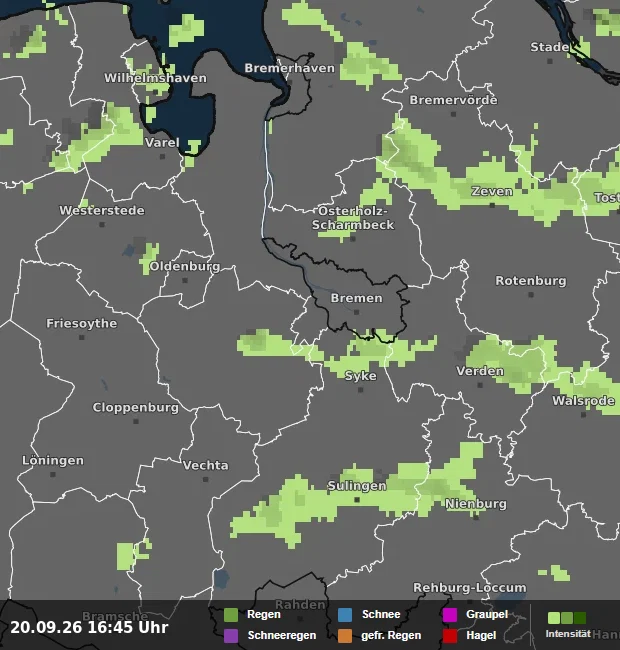
Task: Select the Verden city marker
Action: tap(480, 385)
